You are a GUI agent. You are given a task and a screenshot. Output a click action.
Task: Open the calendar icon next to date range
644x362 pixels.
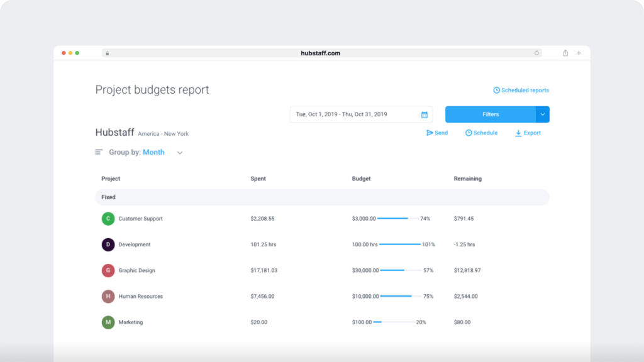[425, 114]
